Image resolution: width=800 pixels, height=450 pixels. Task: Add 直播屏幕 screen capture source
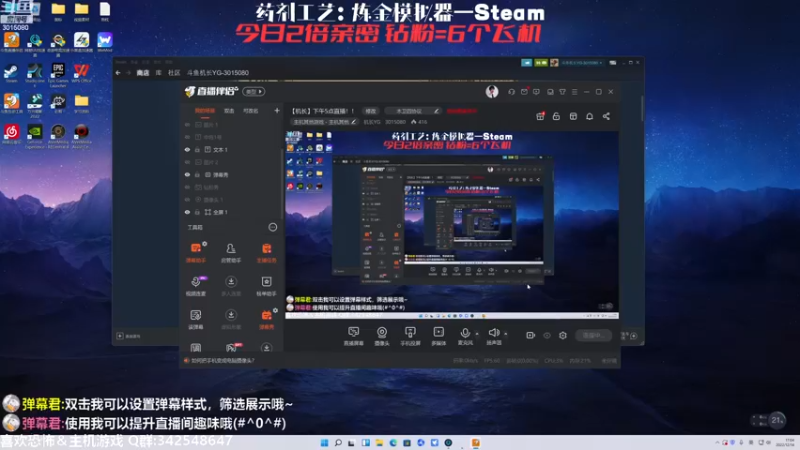[x=353, y=336]
